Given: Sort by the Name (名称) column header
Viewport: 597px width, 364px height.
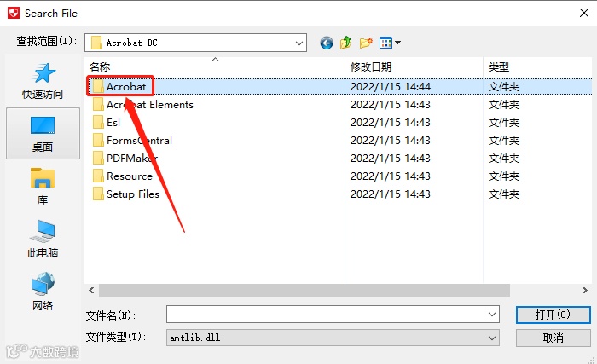Looking at the screenshot, I should (215, 67).
